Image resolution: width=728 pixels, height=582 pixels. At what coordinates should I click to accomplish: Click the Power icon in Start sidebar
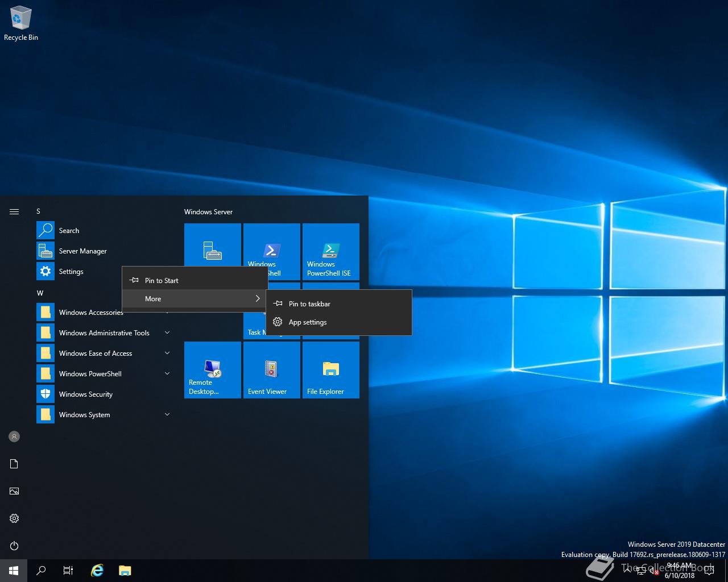[14, 546]
